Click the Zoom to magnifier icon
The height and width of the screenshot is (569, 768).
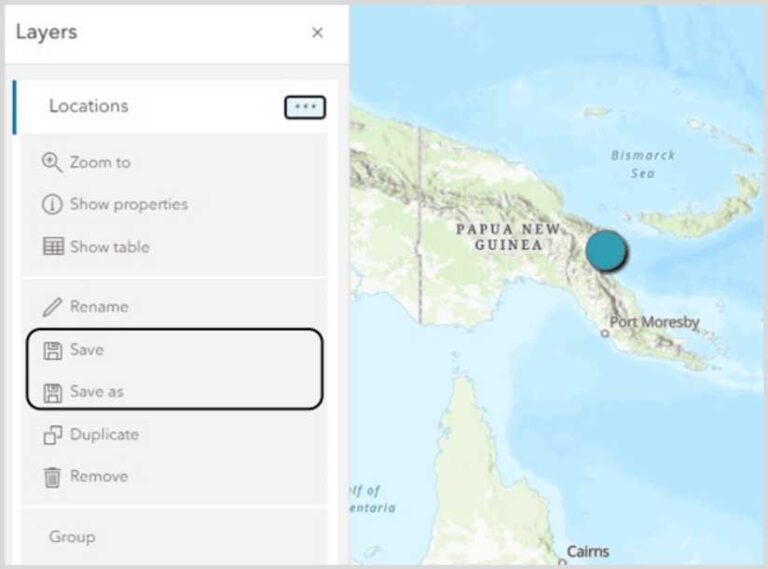coord(52,162)
